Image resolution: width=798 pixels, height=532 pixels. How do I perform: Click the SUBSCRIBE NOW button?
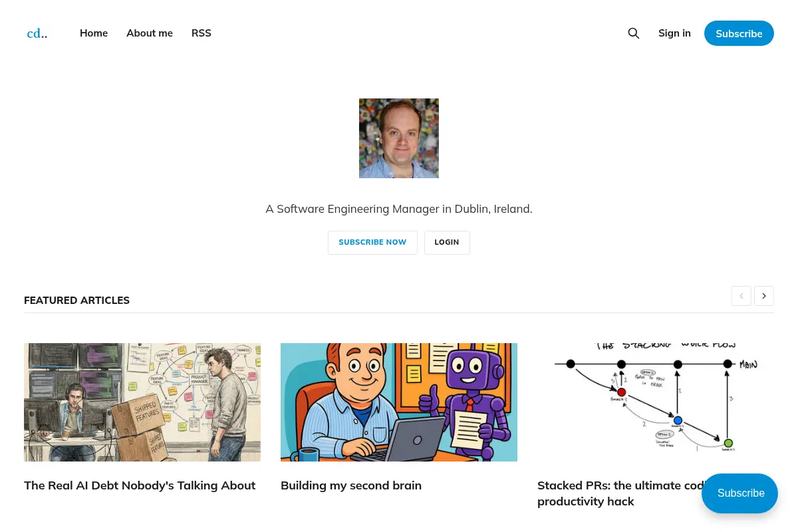tap(372, 242)
